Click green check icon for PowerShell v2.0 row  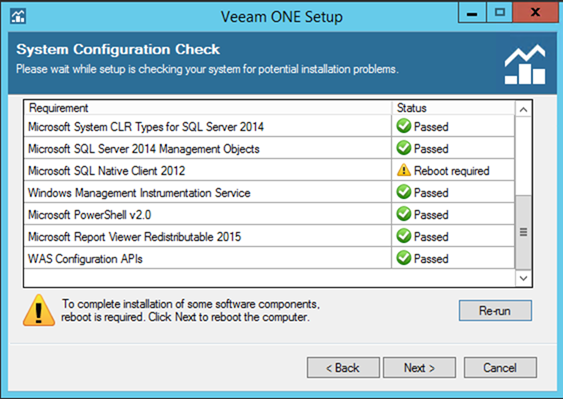[x=404, y=214]
